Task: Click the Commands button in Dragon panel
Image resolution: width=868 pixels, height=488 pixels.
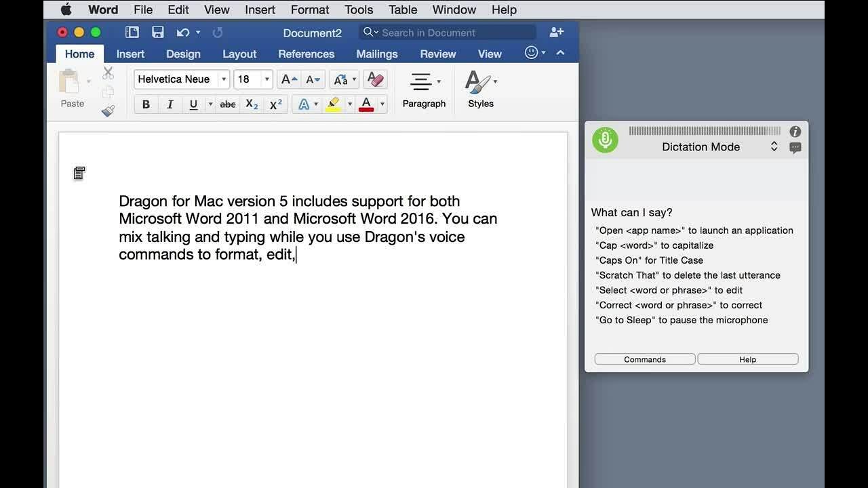Action: 645,359
